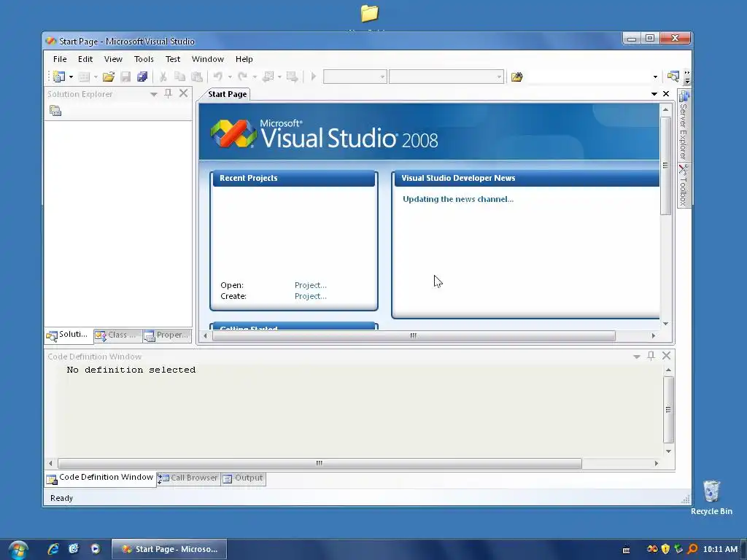The height and width of the screenshot is (560, 747).
Task: Click the Create Project link
Action: (310, 296)
